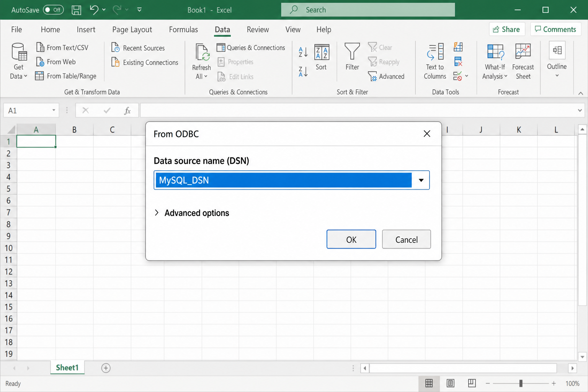Cancel the From ODBC dialog

pos(406,239)
